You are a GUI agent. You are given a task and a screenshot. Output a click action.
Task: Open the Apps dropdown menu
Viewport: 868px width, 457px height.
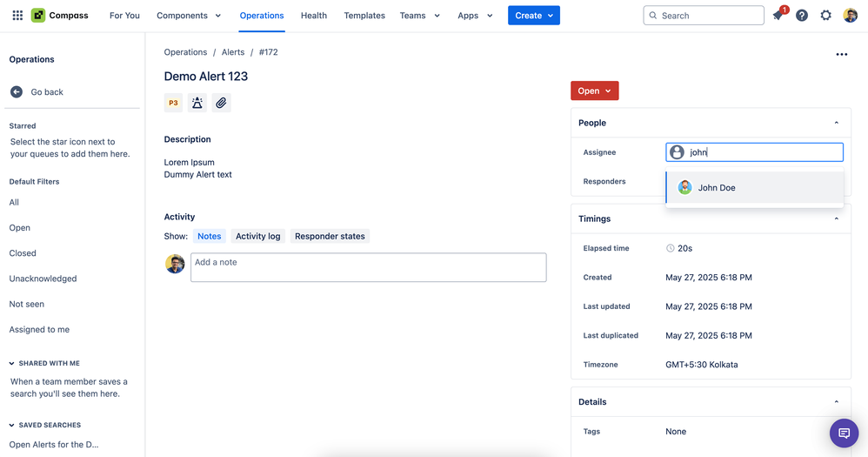tap(475, 16)
